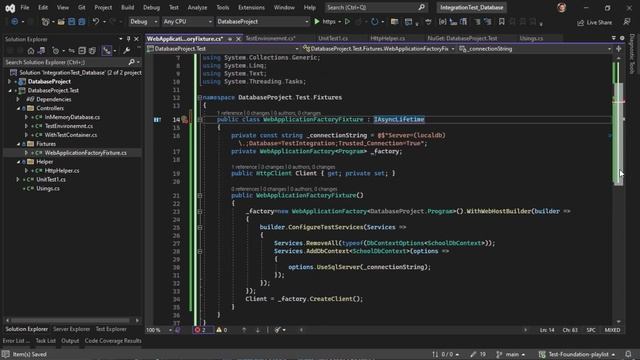Open Solution Explorer Properties wrench icon
This screenshot has width=640, height=360.
point(127,51)
